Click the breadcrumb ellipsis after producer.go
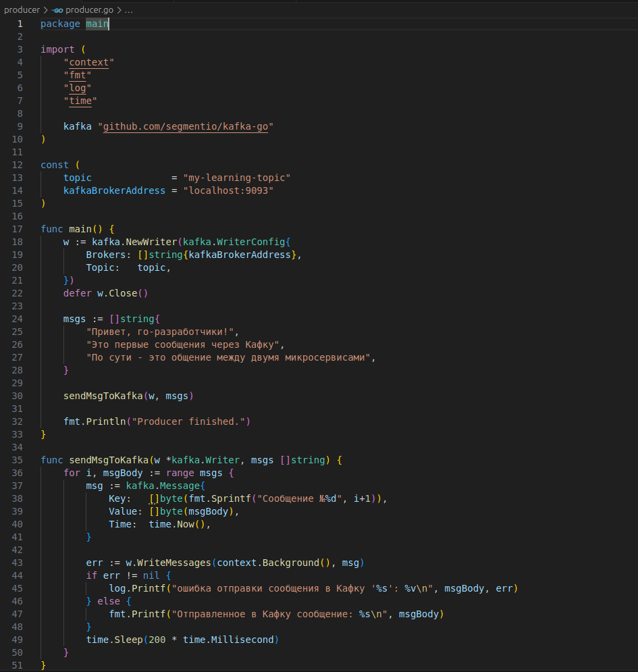 tap(128, 10)
